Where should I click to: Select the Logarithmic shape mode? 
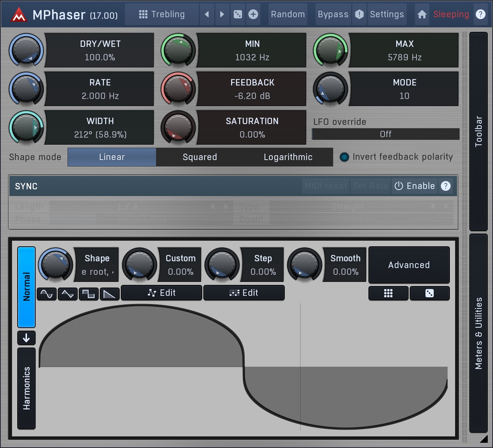click(x=288, y=157)
